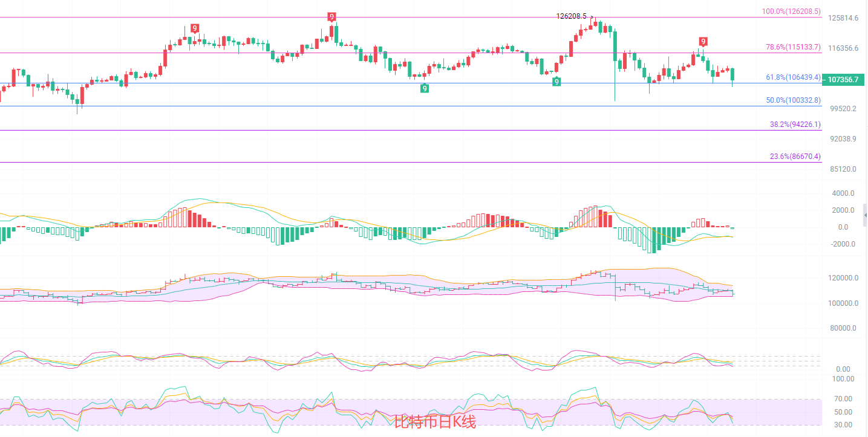The width and height of the screenshot is (868, 437).
Task: Select the 100.0%(126208.5) Fibonacci level label
Action: [791, 11]
